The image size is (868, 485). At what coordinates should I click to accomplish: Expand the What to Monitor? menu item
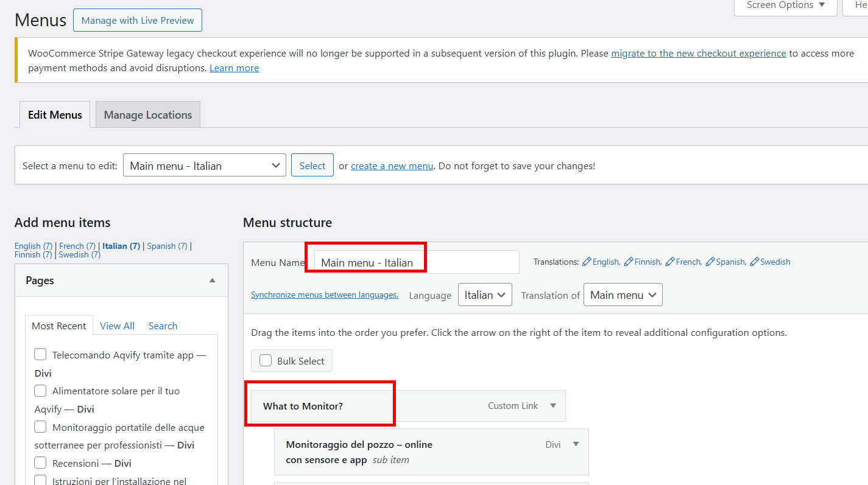coord(552,406)
